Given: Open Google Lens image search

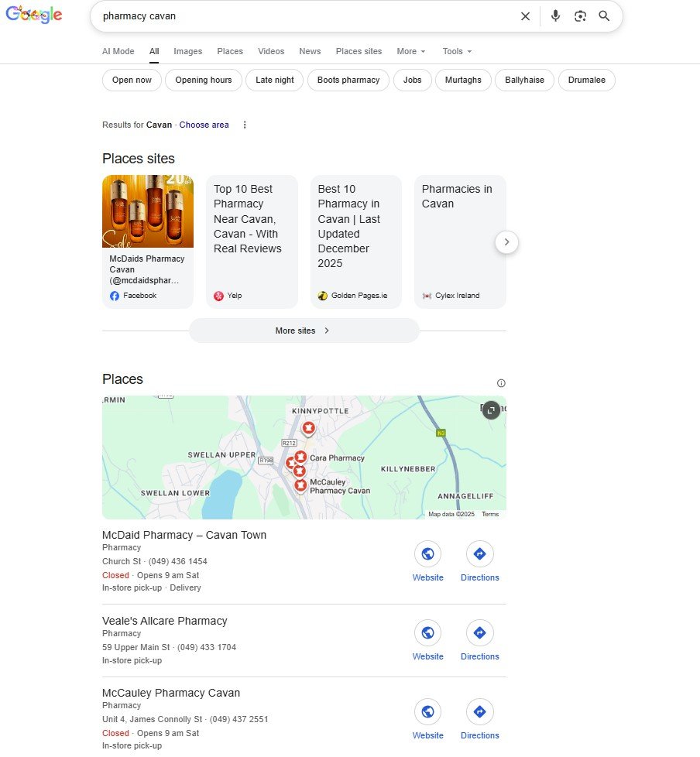Looking at the screenshot, I should click(580, 15).
